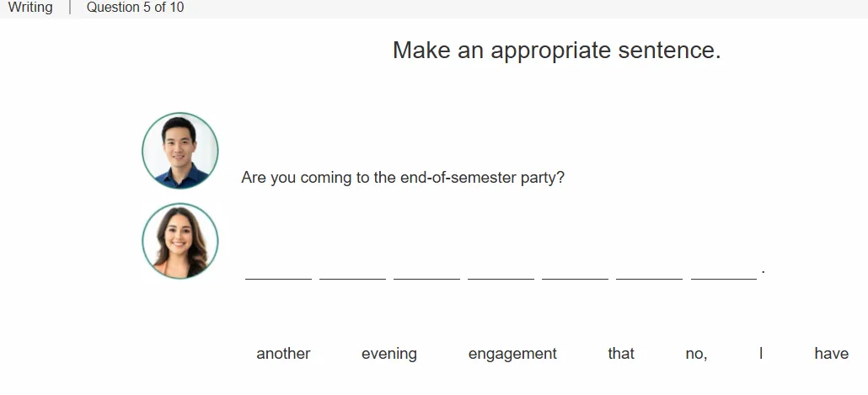Screen dimensions: 868x395
Task: Pick the word tile "engagement"
Action: pos(512,354)
